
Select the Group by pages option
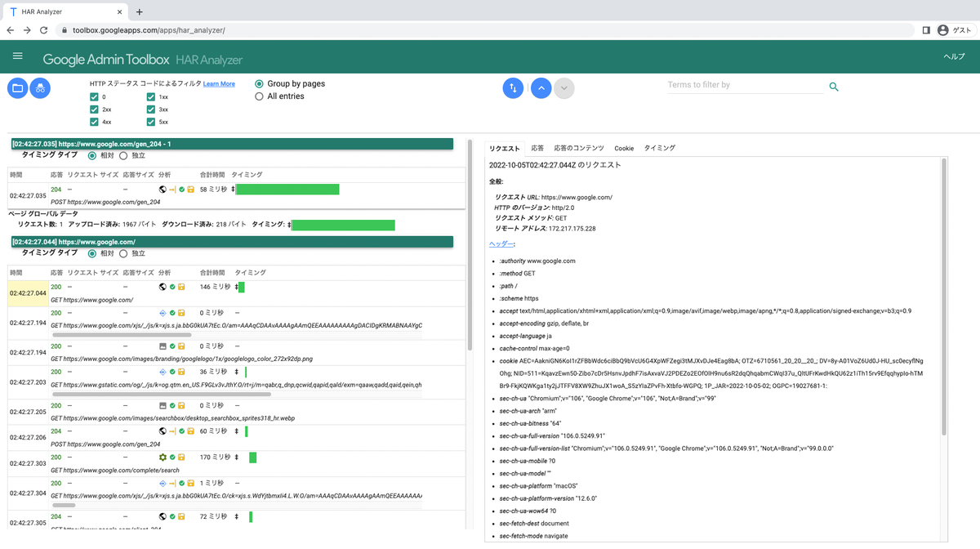[259, 83]
